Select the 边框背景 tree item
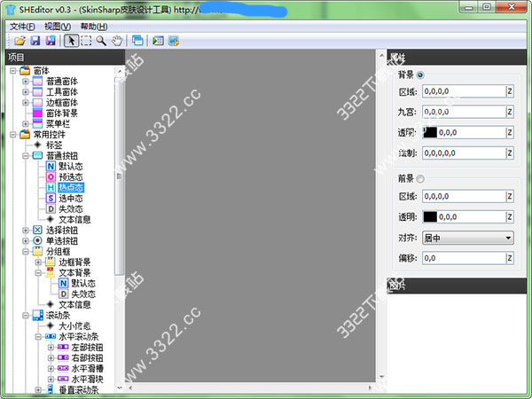This screenshot has height=399, width=532. (x=74, y=262)
